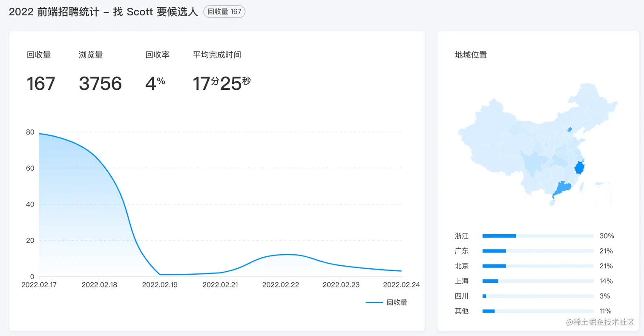This screenshot has height=336, width=644.
Task: Click the 其他 progress bar
Action: click(538, 311)
